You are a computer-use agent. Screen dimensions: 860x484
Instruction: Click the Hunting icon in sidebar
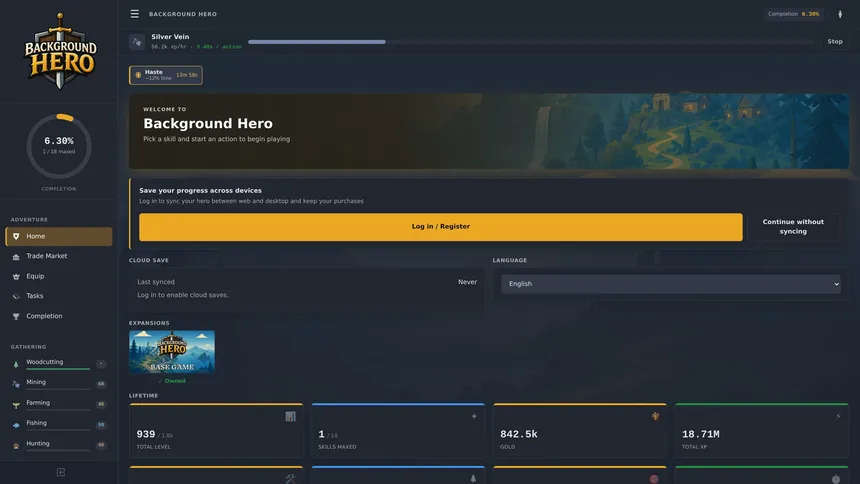tap(16, 445)
